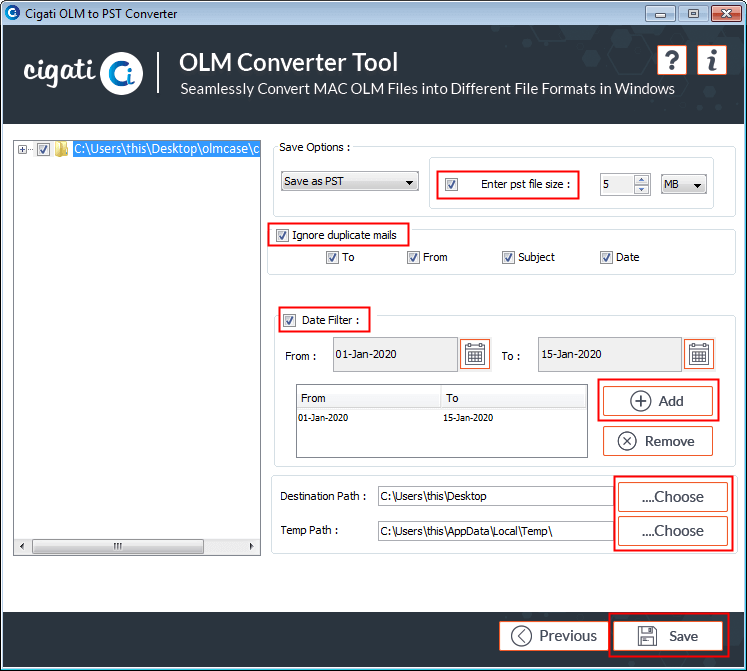Choose the Temp Path folder
The height and width of the screenshot is (671, 747).
(672, 531)
